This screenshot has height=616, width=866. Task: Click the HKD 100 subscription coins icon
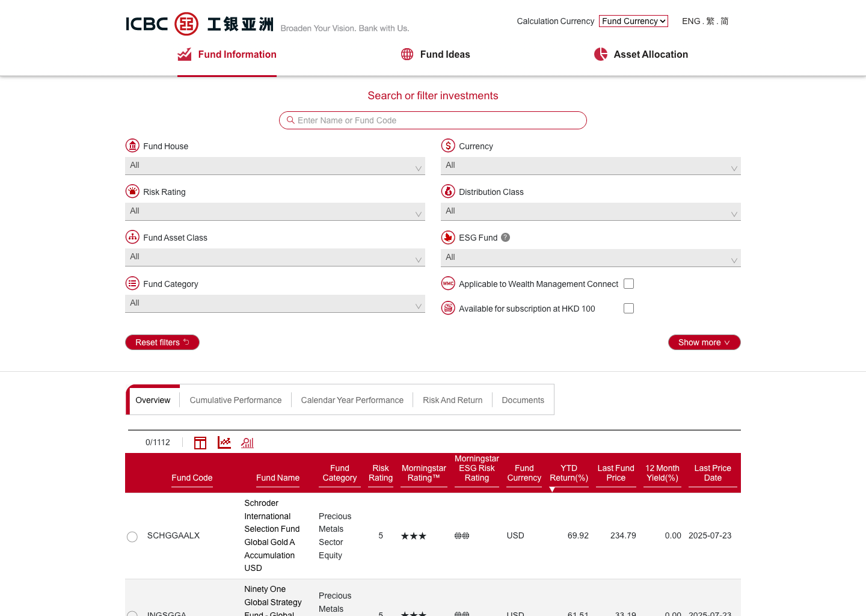tap(448, 308)
